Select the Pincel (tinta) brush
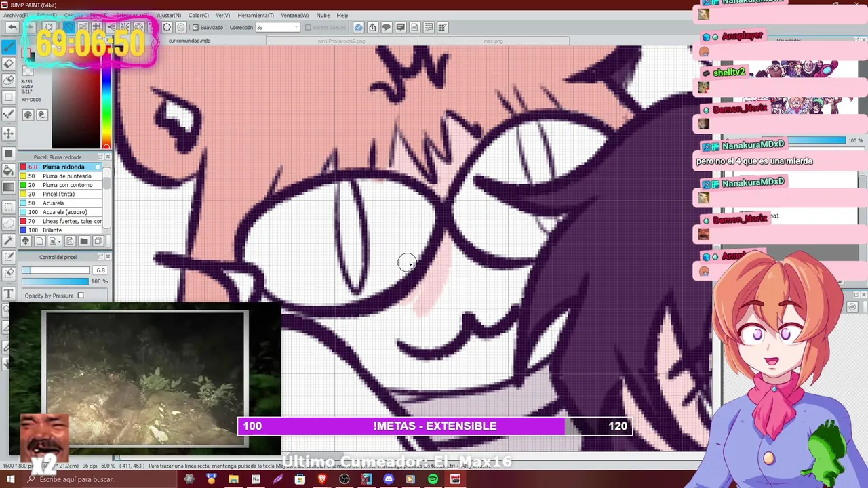This screenshot has width=868, height=488. click(x=61, y=194)
